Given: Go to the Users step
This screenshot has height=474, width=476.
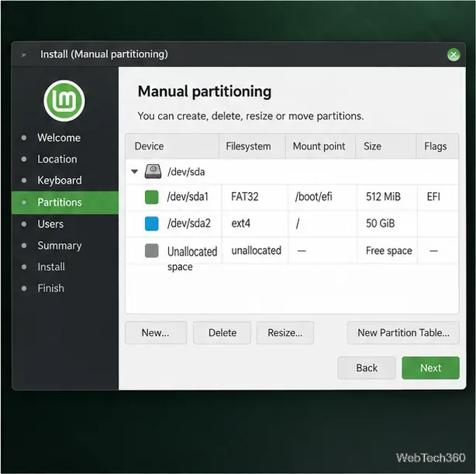Looking at the screenshot, I should (50, 224).
